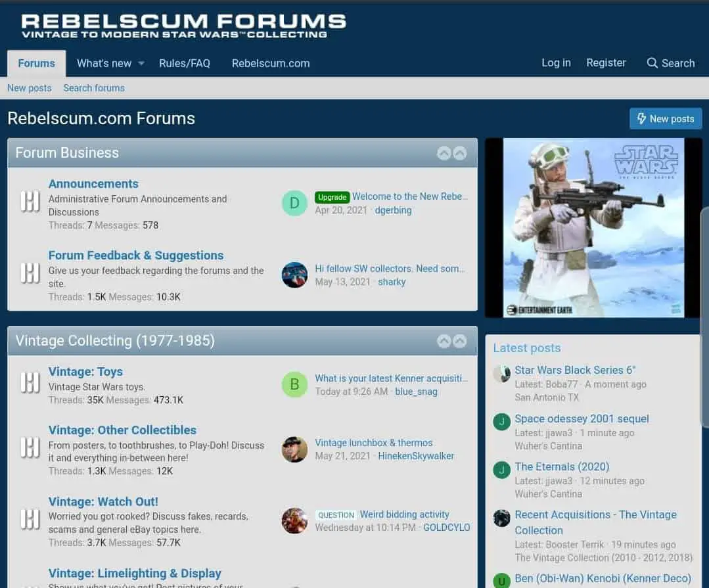This screenshot has height=588, width=709.
Task: Open thread "Vintage lunchbox & thermos"
Action: click(374, 443)
